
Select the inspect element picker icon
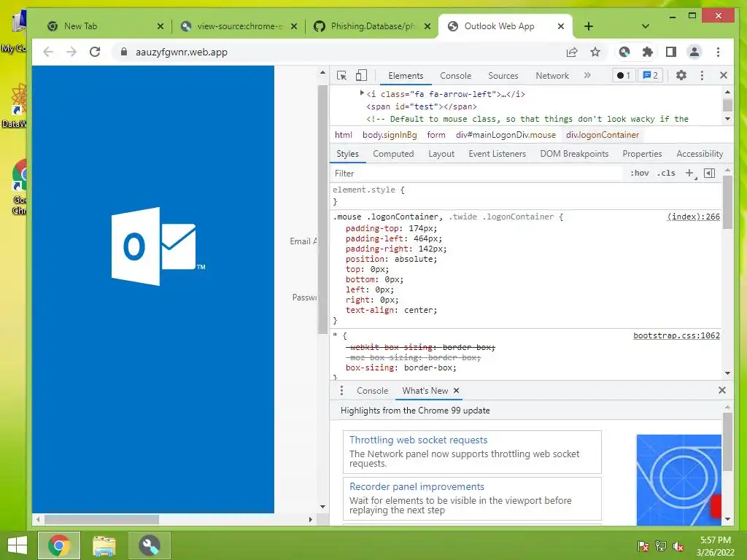click(341, 75)
